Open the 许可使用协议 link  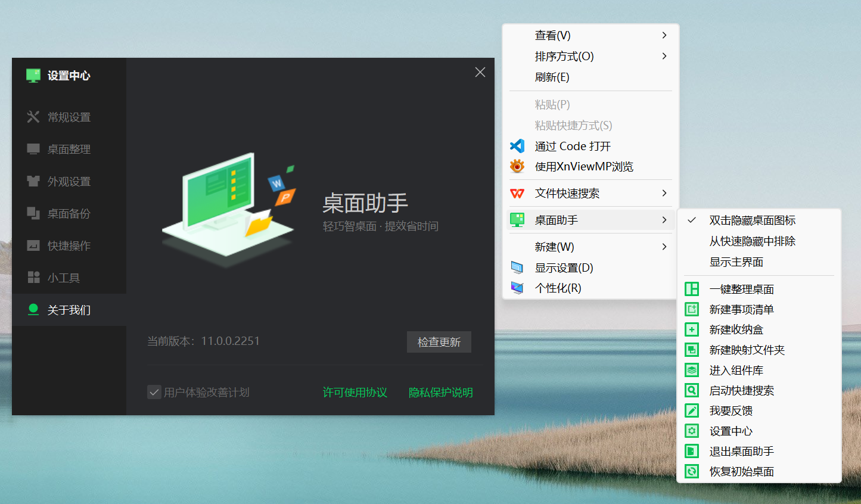[355, 393]
